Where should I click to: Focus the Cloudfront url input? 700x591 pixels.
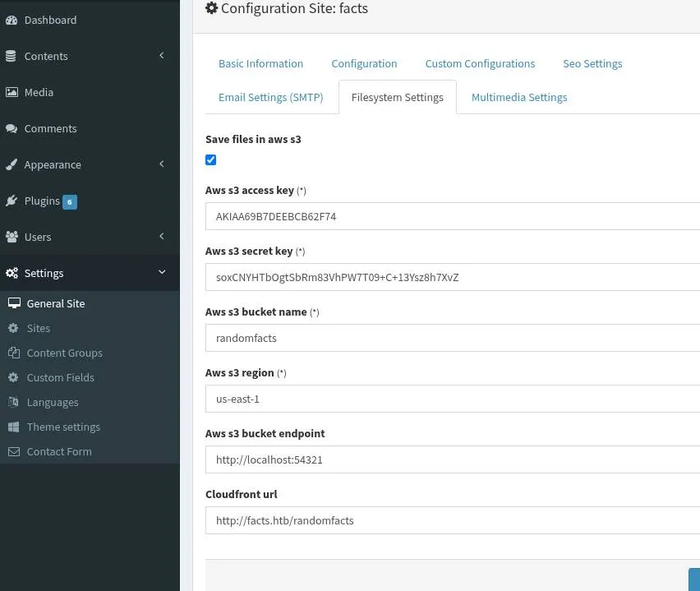point(452,520)
